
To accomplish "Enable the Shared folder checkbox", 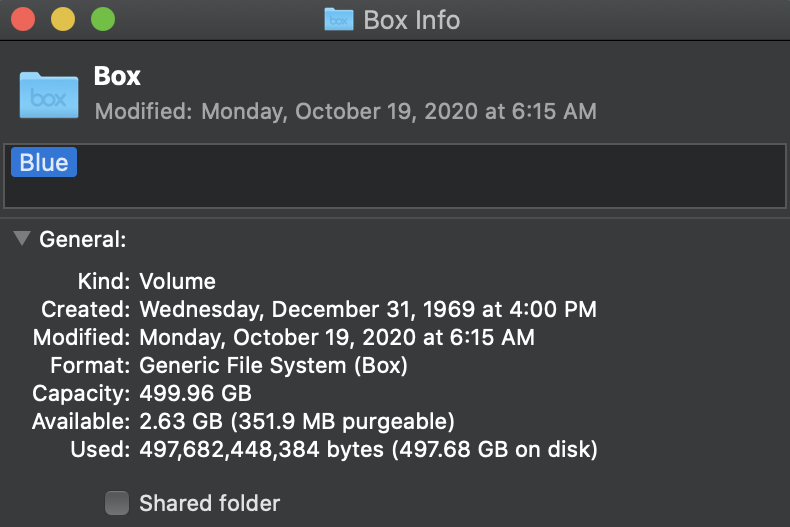I will coord(118,503).
